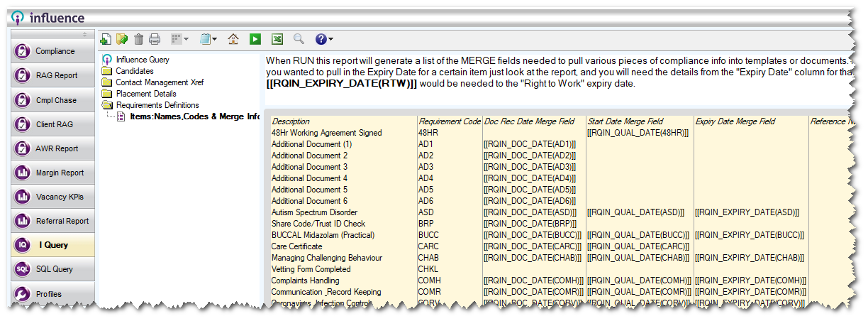Click the magnifying glass search icon
Viewport: 868px width, 321px height.
click(299, 39)
